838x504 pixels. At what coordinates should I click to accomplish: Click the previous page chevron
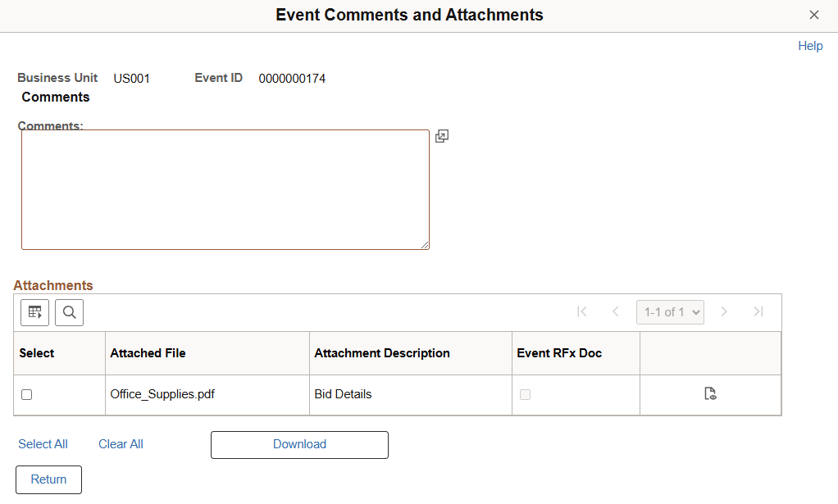pyautogui.click(x=616, y=312)
